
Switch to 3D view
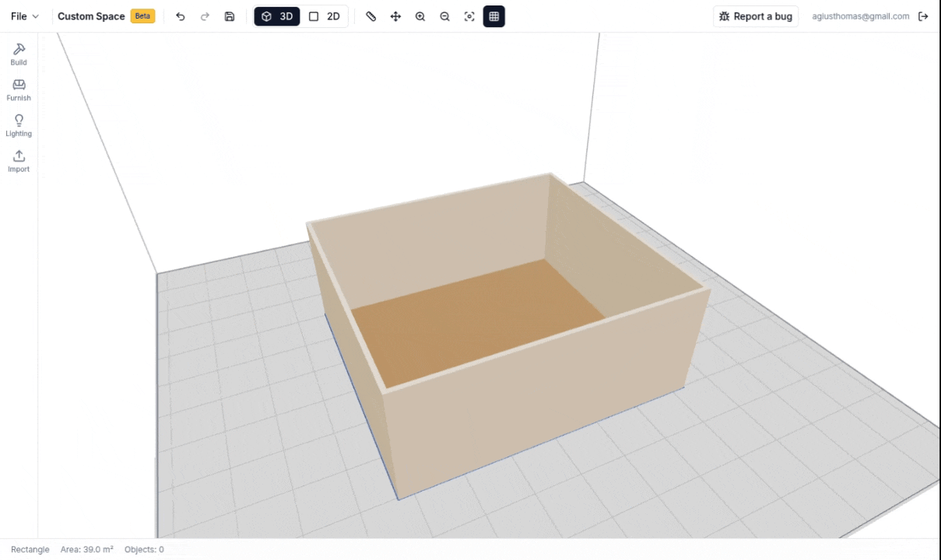(x=277, y=16)
